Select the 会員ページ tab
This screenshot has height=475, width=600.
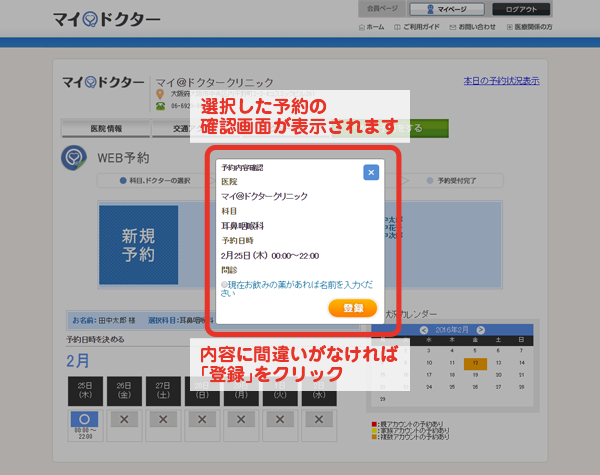pyautogui.click(x=382, y=8)
